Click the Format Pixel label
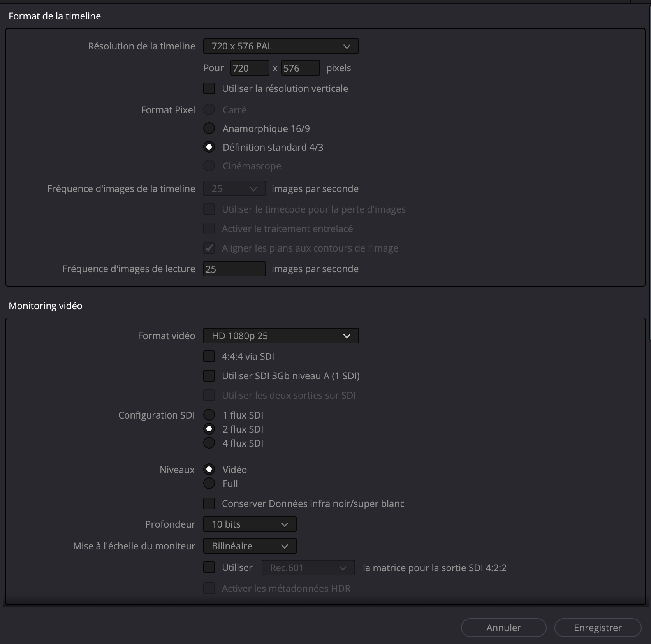Viewport: 651px width, 644px height. [x=168, y=110]
